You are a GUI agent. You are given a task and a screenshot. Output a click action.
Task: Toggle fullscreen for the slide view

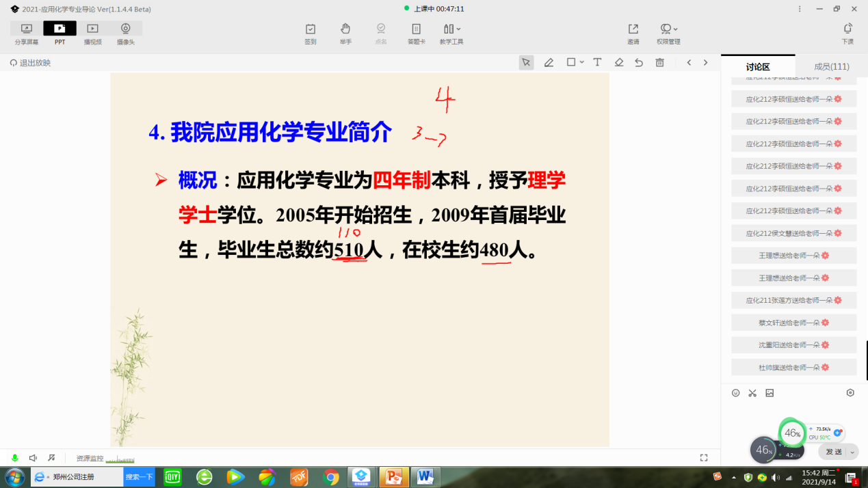coord(704,458)
